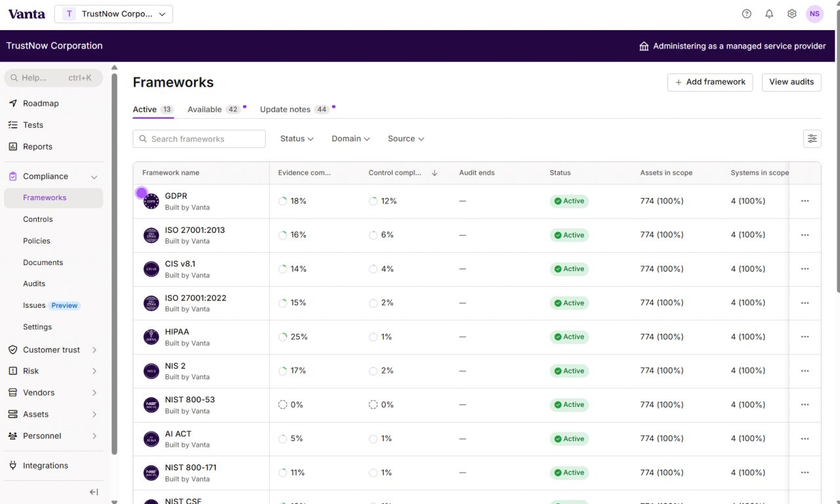Screen dimensions: 840x504
Task: Click the Personnel sidebar icon
Action: click(12, 436)
